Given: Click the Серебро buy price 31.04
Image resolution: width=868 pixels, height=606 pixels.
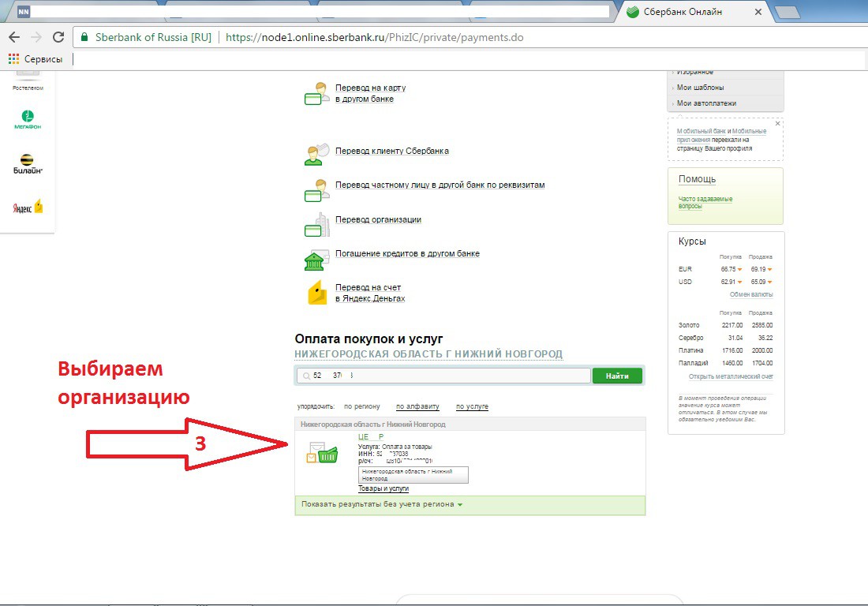Looking at the screenshot, I should coord(735,338).
